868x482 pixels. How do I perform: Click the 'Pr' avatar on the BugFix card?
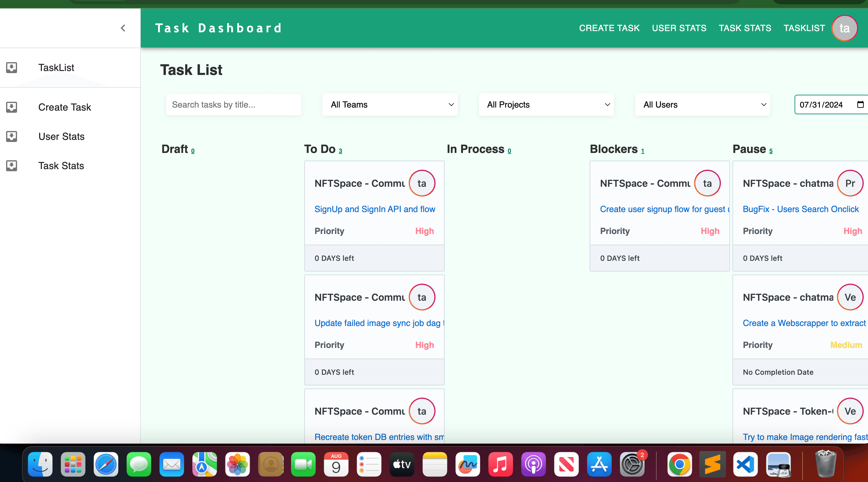pos(850,183)
